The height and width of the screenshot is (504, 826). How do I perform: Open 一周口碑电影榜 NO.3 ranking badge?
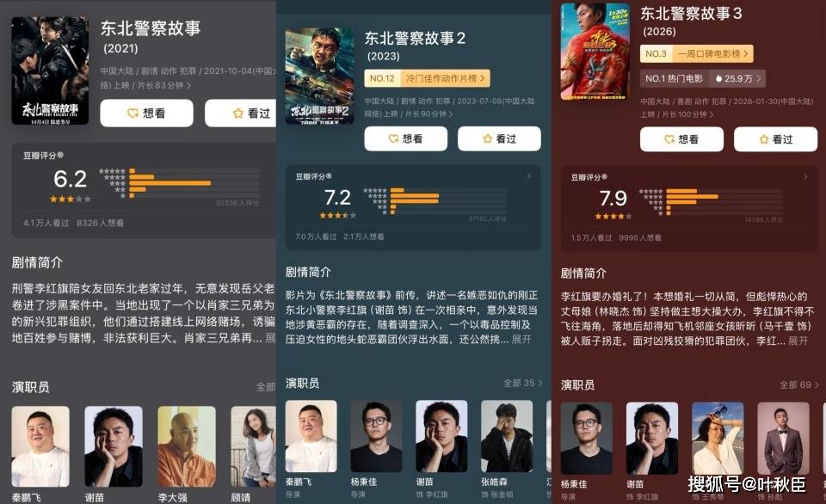(696, 53)
